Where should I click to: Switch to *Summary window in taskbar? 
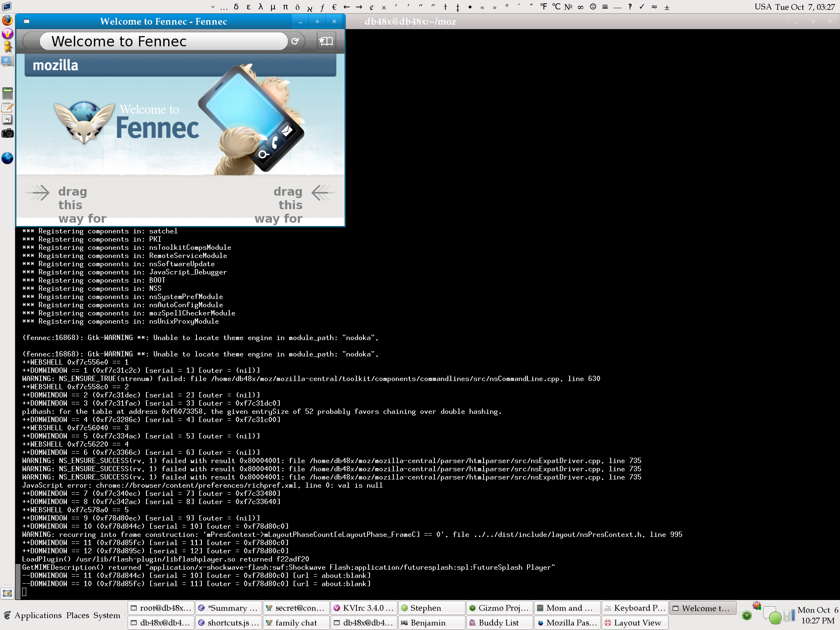tap(228, 608)
